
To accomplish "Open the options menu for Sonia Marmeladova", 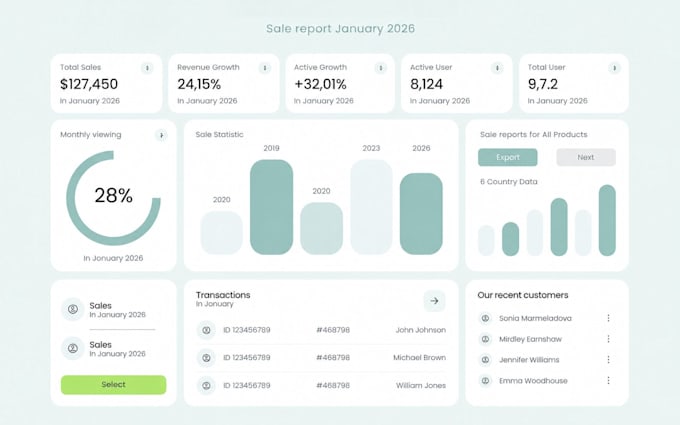I will [608, 318].
